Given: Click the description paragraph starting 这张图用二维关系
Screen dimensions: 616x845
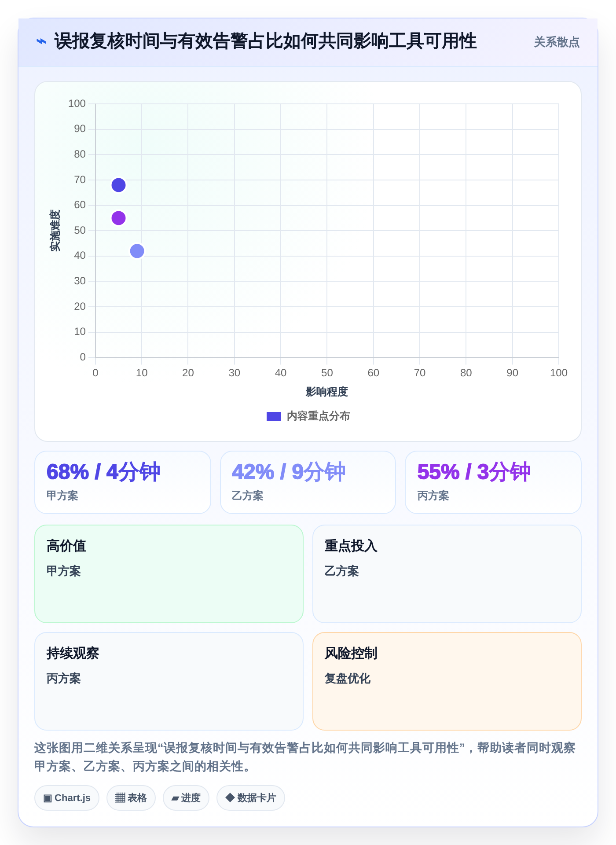Looking at the screenshot, I should pos(305,757).
